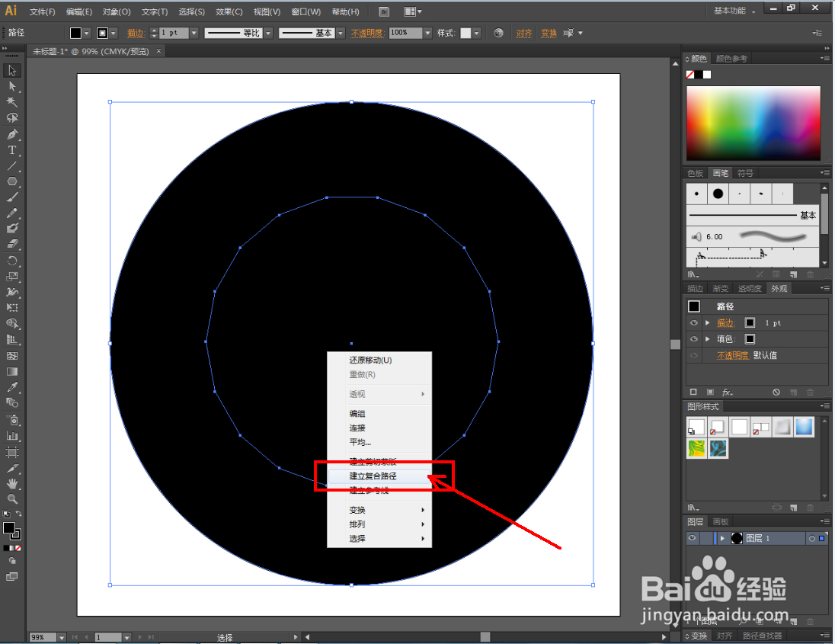
Task: Open the 效果(C) menu
Action: 229,11
